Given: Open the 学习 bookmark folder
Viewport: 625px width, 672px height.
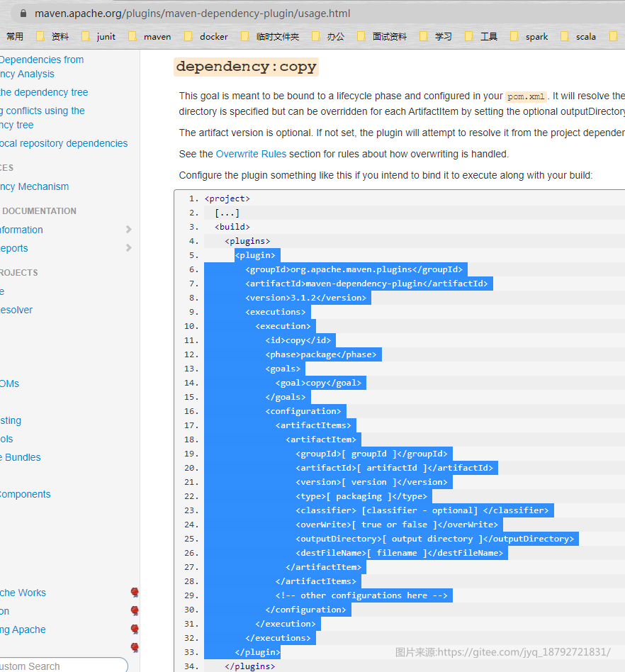Looking at the screenshot, I should click(x=436, y=36).
